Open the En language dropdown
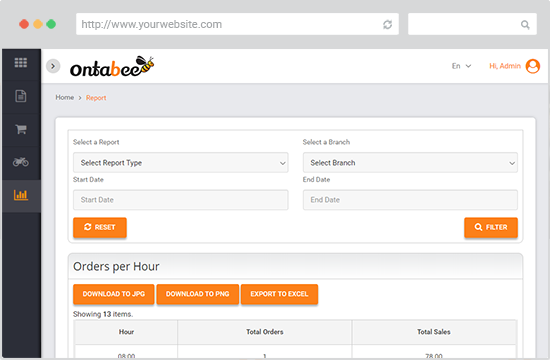The image size is (550, 360). pos(461,66)
